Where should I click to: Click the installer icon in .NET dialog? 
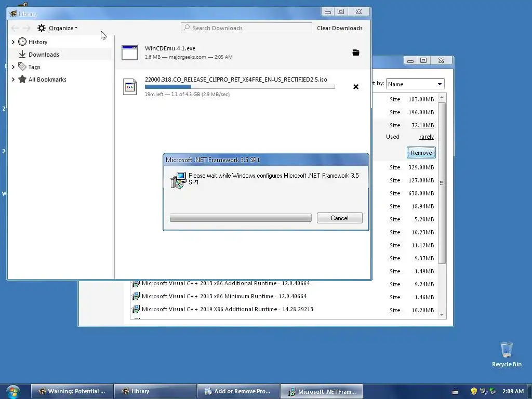pos(178,180)
